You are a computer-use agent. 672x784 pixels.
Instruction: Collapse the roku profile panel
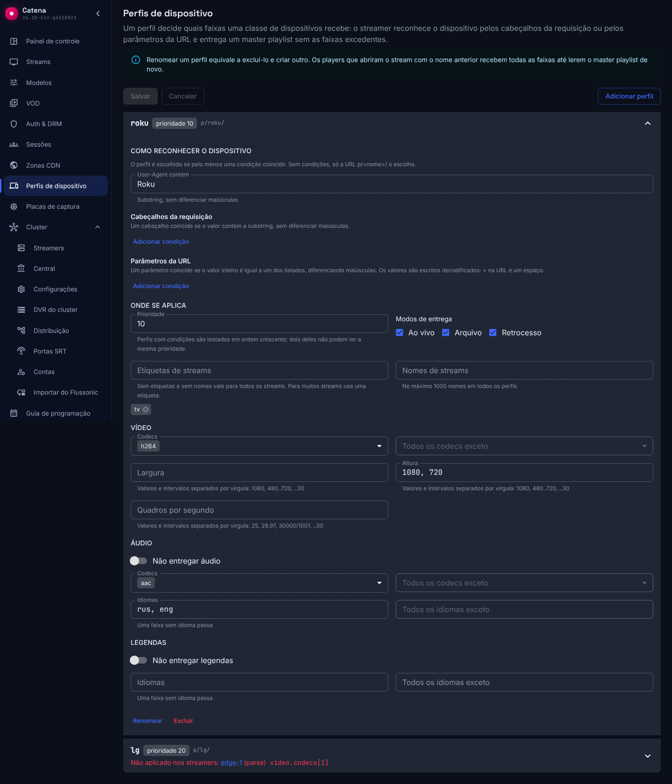(x=648, y=123)
